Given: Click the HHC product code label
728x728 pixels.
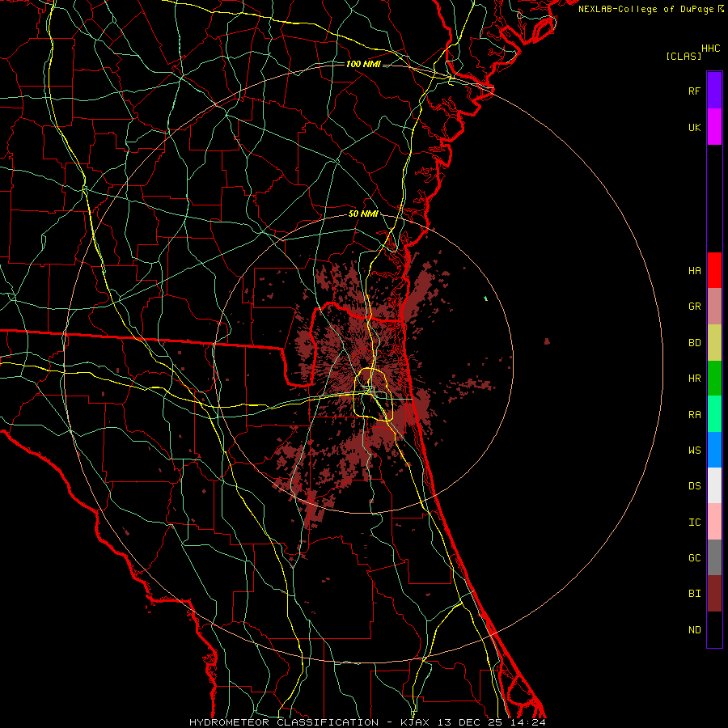Looking at the screenshot, I should (x=710, y=49).
